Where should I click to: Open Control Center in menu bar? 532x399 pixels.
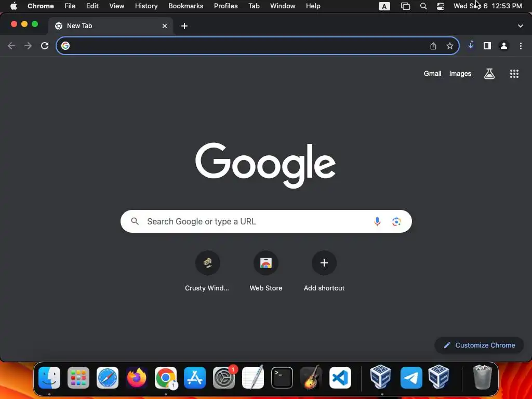tap(441, 6)
